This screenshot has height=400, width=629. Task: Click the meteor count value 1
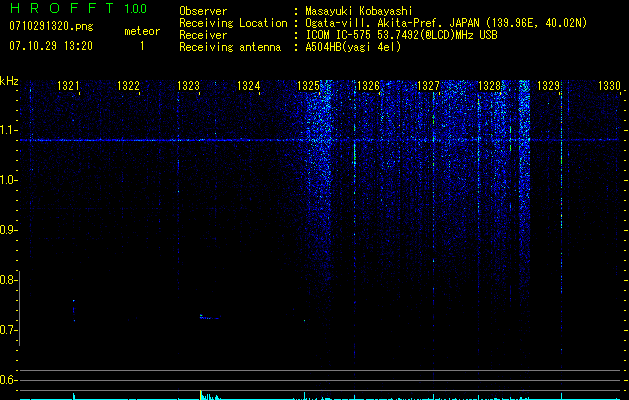(142, 46)
